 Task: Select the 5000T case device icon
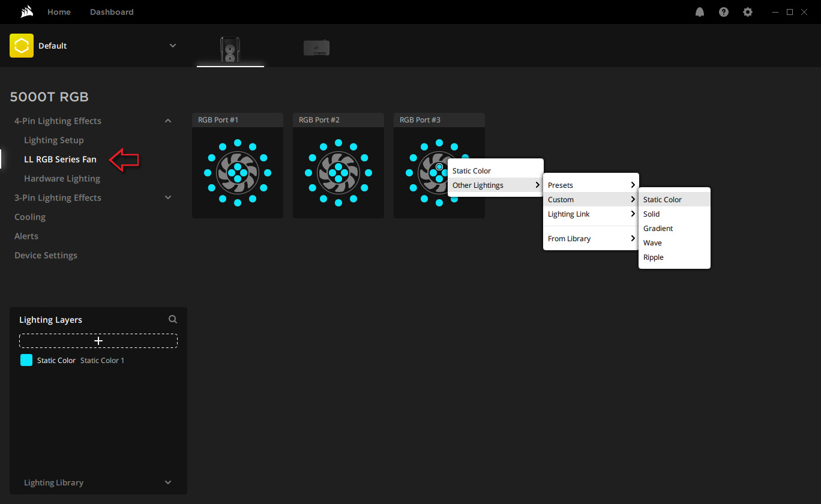point(230,49)
